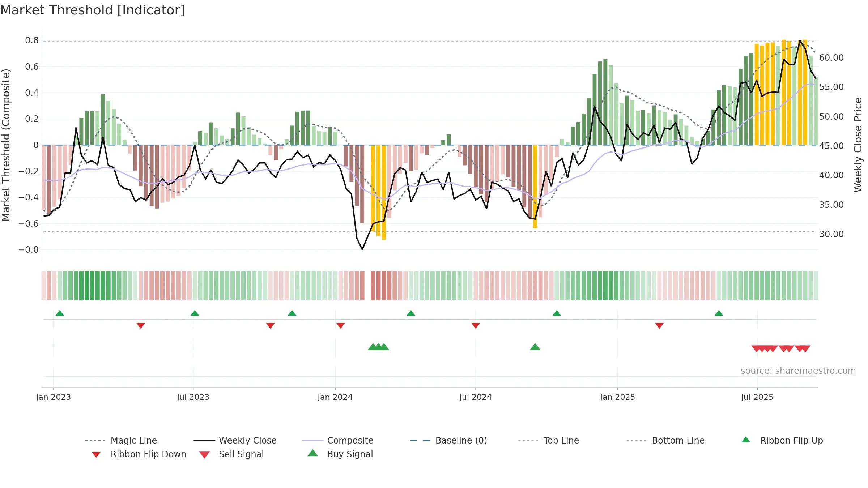Image resolution: width=868 pixels, height=488 pixels.
Task: Click the Jul 2024 x-axis label
Action: pos(476,397)
